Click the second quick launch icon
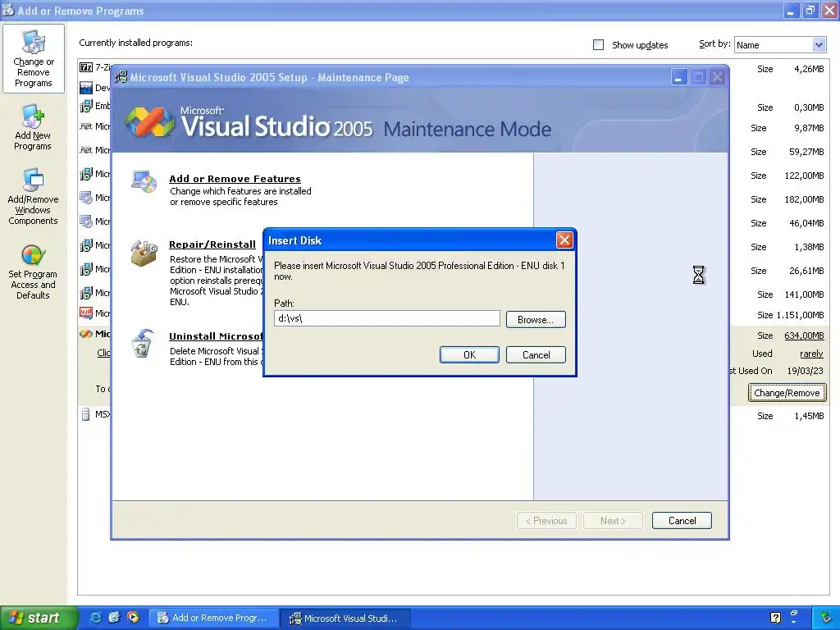This screenshot has height=630, width=840. coord(114,618)
